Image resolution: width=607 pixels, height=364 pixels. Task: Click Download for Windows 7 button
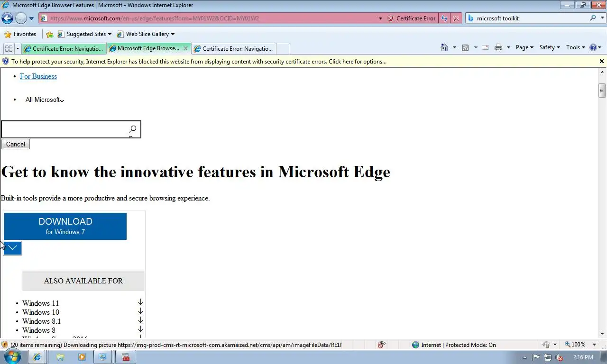pyautogui.click(x=65, y=226)
